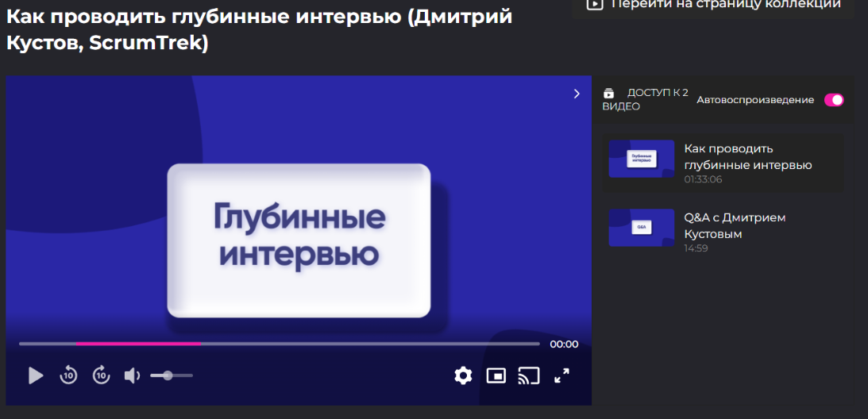Open thumbnail for Q&A с Дмитрием Кустовым
This screenshot has height=419, width=868.
pos(641,228)
